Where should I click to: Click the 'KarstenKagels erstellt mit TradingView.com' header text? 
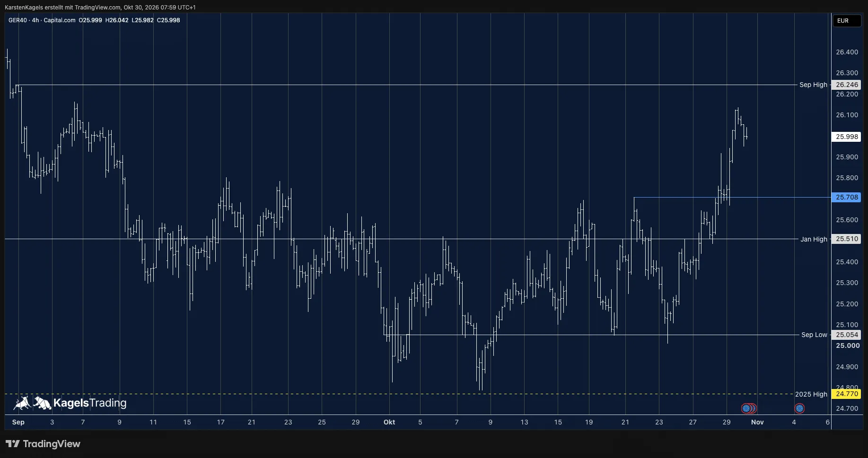click(62, 8)
